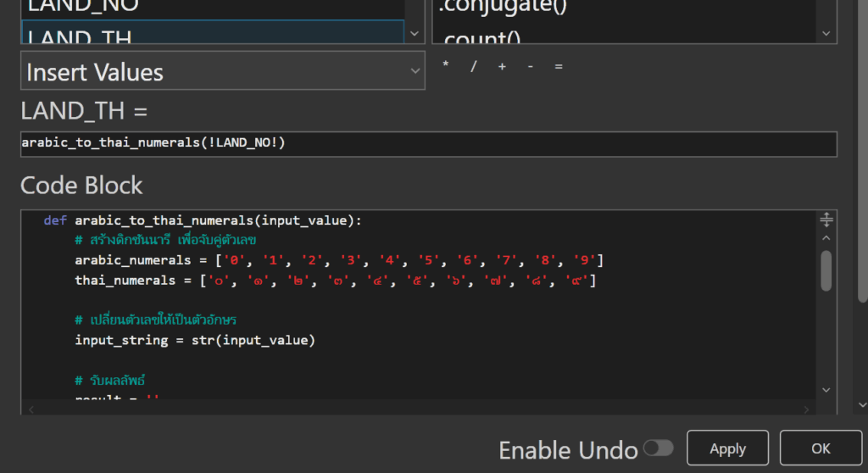Click the Code Block vertical scrollbar thumb
868x473 pixels.
coord(826,270)
